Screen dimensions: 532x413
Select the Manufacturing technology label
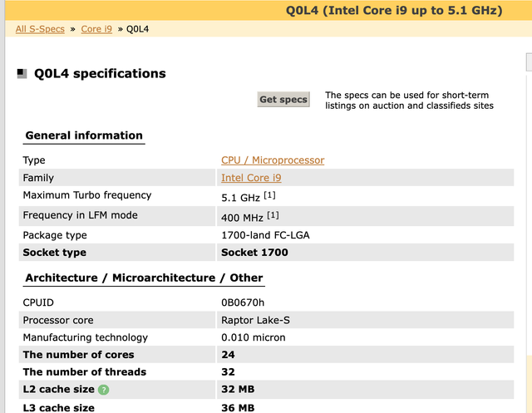85,337
